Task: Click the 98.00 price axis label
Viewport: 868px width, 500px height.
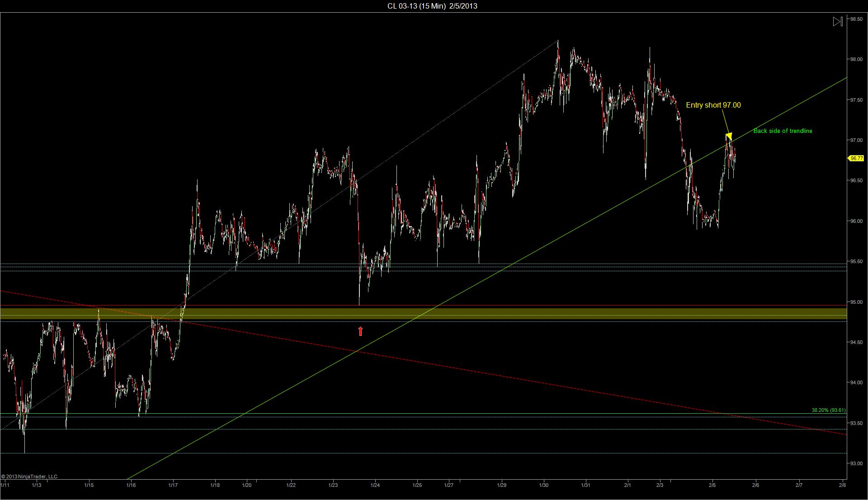Action: tap(856, 60)
